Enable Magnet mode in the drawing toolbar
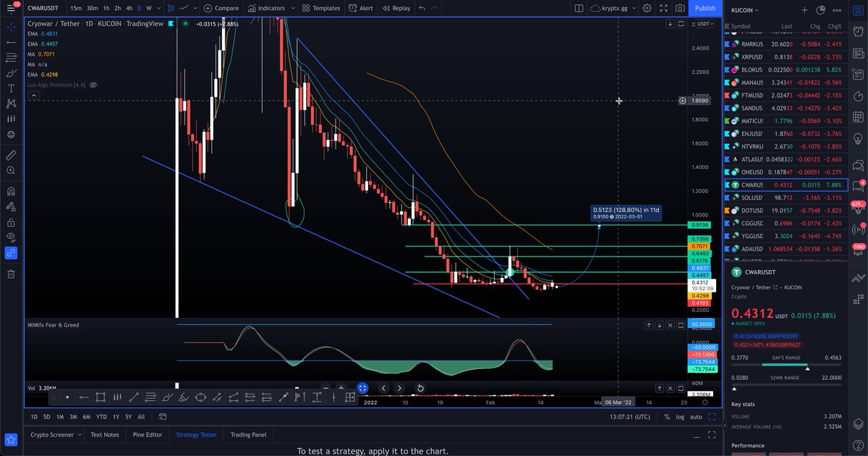This screenshot has width=868, height=456. pos(11,192)
